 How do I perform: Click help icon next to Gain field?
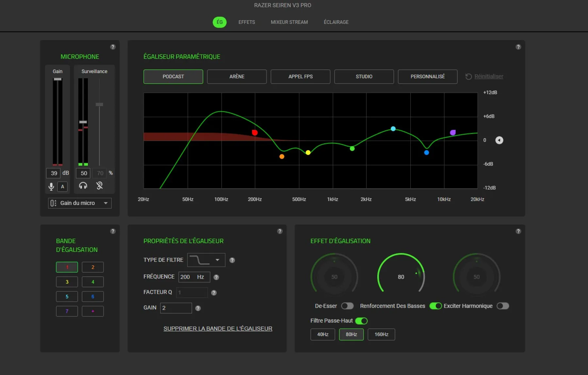click(x=198, y=308)
